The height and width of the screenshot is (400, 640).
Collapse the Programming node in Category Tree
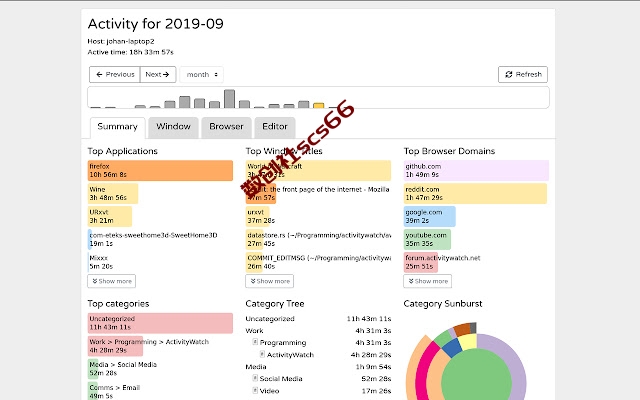tap(255, 342)
